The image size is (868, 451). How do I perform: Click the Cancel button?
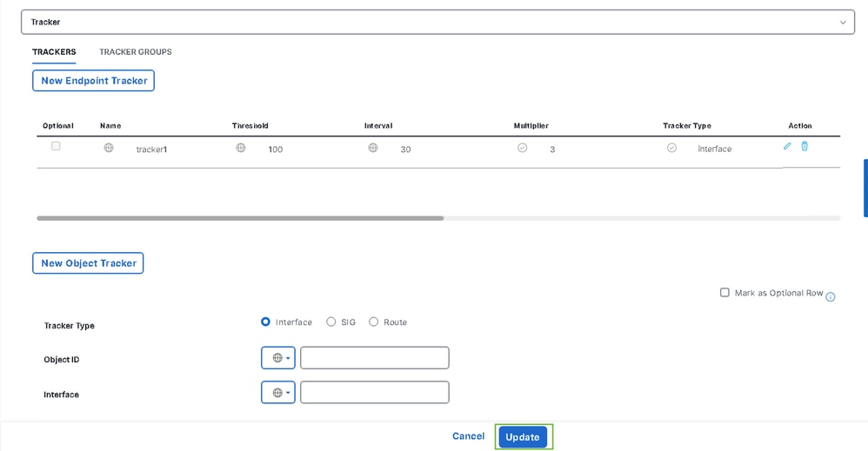[x=468, y=436]
